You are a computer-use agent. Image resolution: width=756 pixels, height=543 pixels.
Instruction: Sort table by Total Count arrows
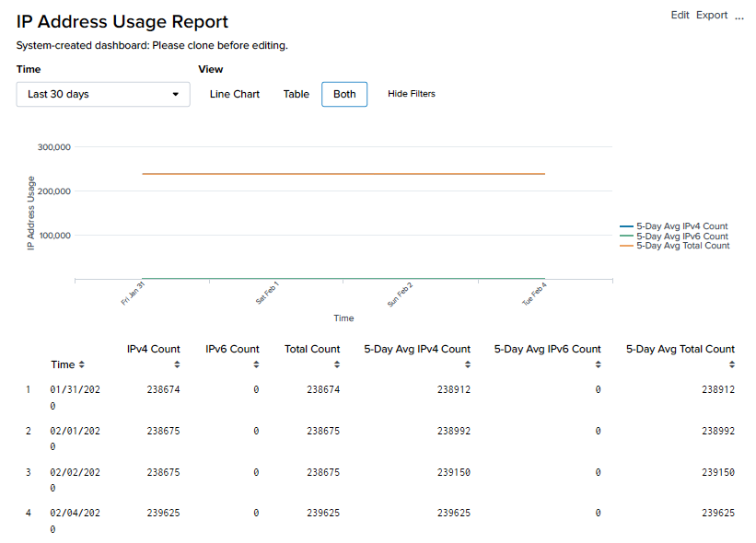tap(336, 365)
